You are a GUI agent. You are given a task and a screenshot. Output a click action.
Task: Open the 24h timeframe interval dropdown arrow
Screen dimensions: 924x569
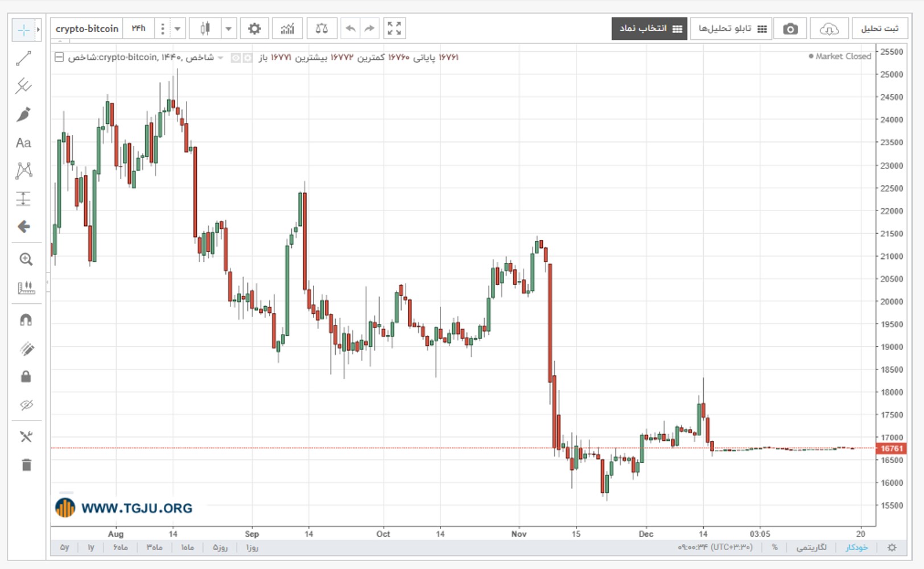pyautogui.click(x=178, y=28)
